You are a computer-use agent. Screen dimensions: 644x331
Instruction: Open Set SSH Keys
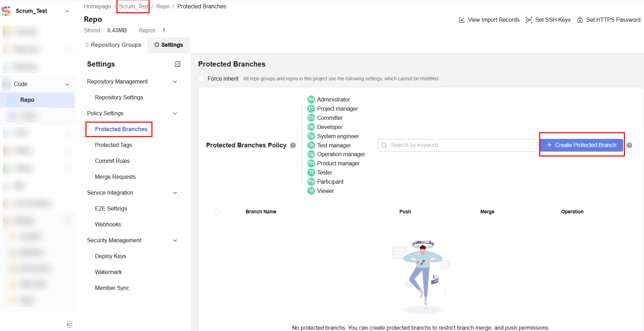[548, 20]
